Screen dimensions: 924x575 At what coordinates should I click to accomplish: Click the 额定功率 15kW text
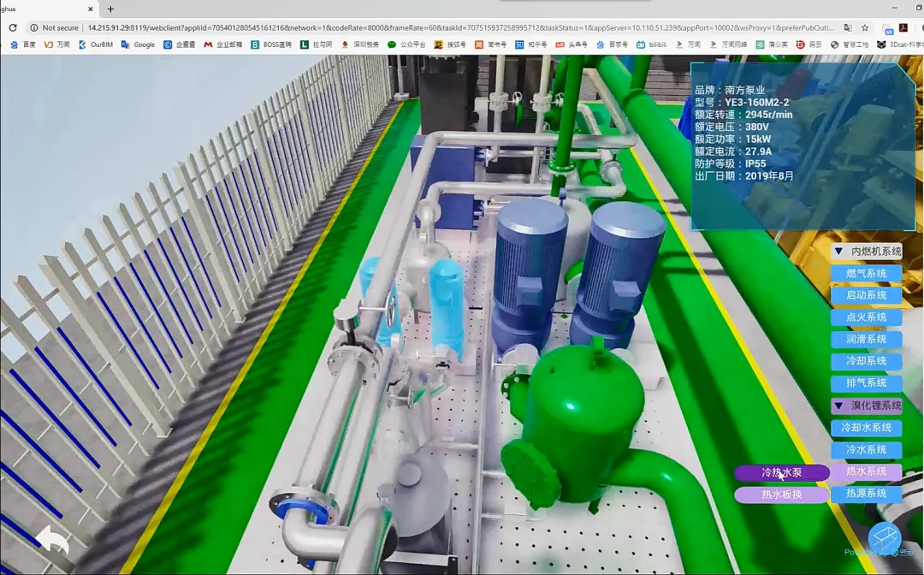pos(732,139)
